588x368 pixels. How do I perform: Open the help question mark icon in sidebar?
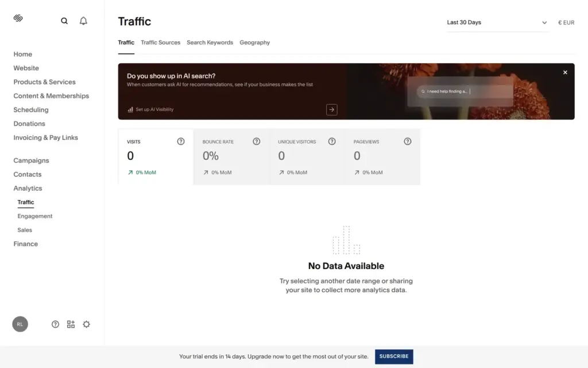click(x=55, y=324)
